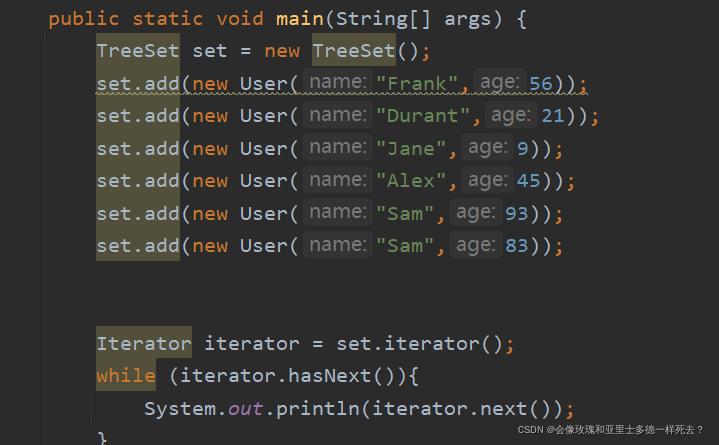Click the highlighted "Iterator" type

[x=144, y=343]
